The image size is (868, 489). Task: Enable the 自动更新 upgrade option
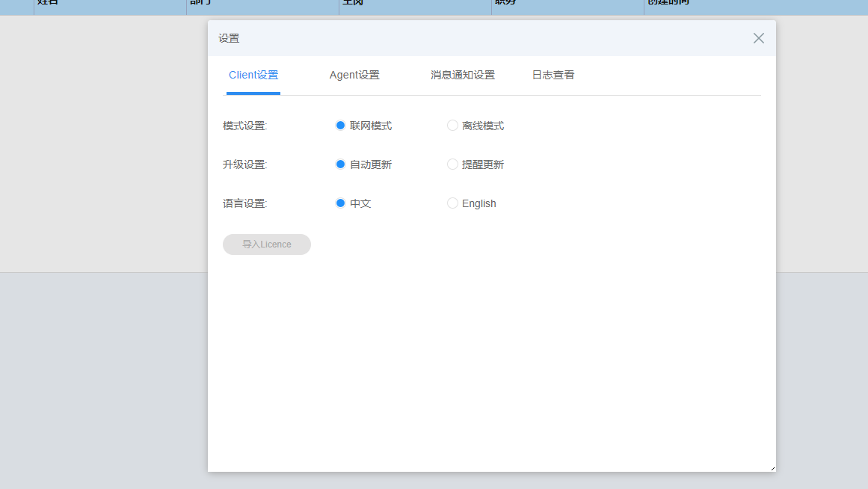341,164
